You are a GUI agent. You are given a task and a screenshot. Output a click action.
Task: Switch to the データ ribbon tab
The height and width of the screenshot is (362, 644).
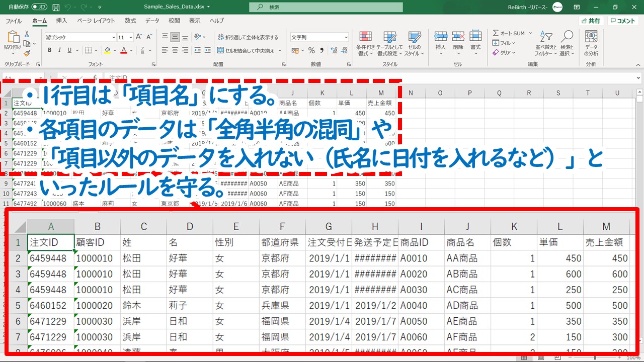(152, 21)
